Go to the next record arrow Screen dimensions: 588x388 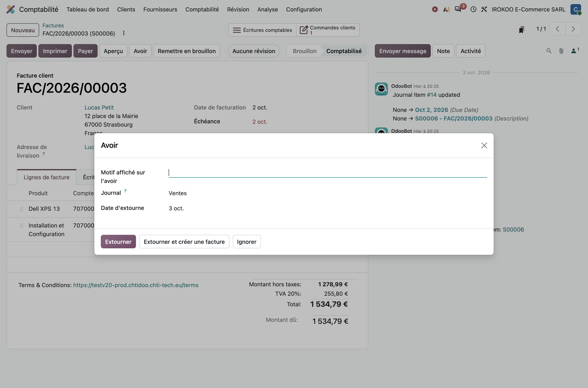point(573,29)
